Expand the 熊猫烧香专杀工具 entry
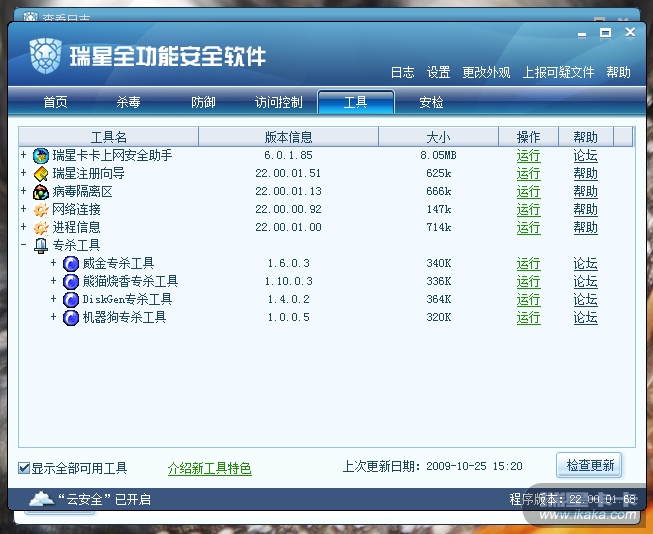The height and width of the screenshot is (534, 653). pos(53,281)
